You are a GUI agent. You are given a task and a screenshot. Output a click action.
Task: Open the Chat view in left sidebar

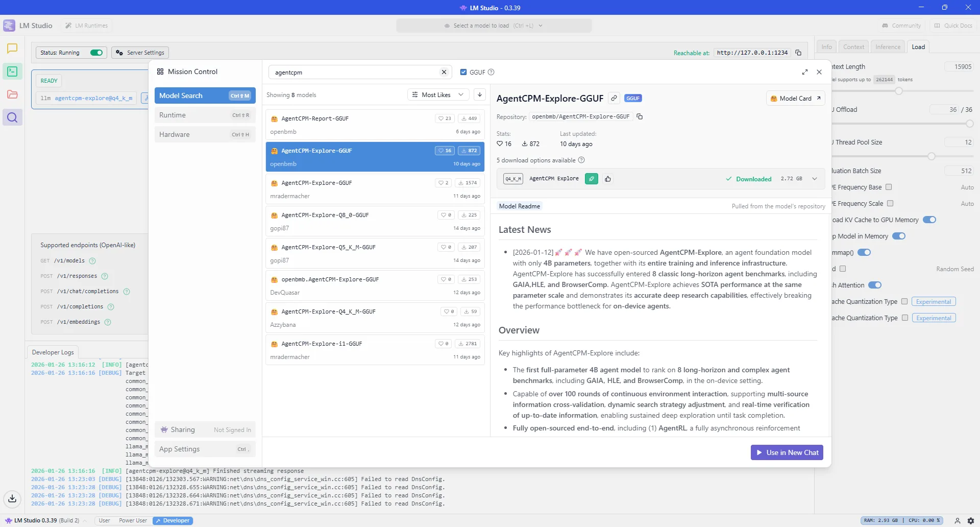(12, 49)
